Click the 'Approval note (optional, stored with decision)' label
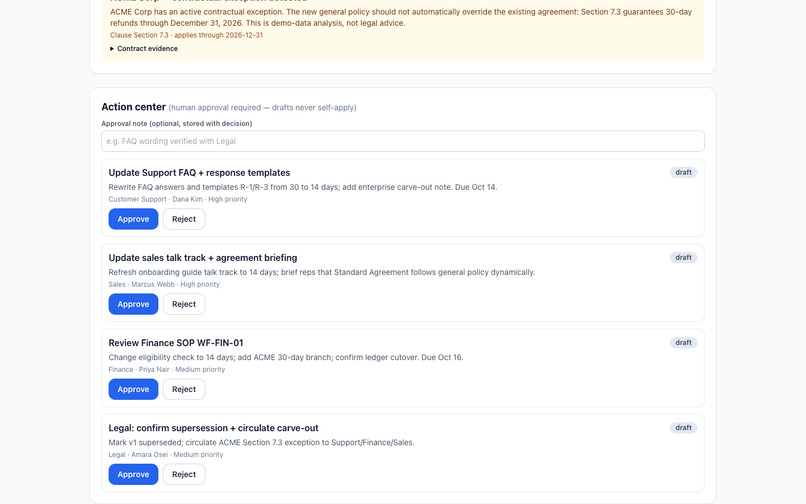The width and height of the screenshot is (806, 504). pos(177,123)
